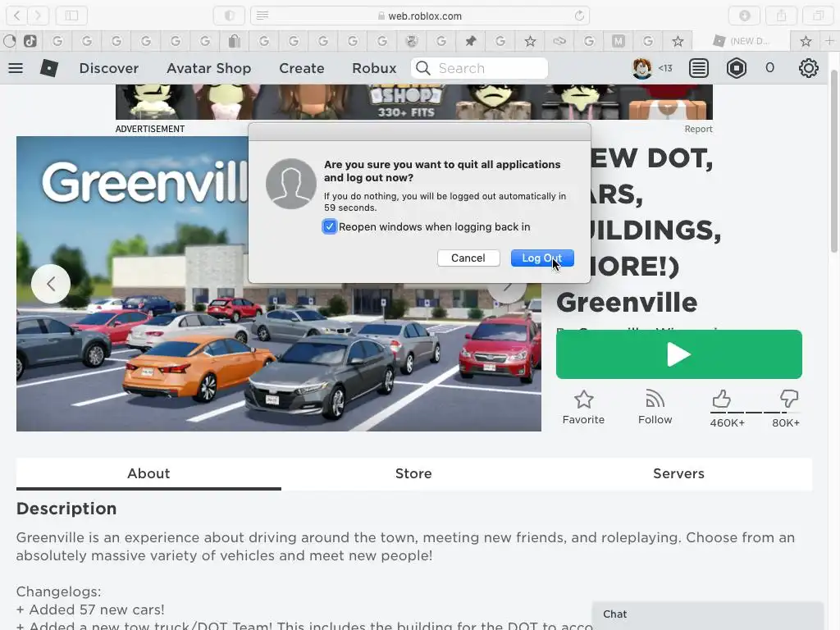Image resolution: width=840 pixels, height=630 pixels.
Task: Show Safari tab overview button
Action: pos(818,16)
